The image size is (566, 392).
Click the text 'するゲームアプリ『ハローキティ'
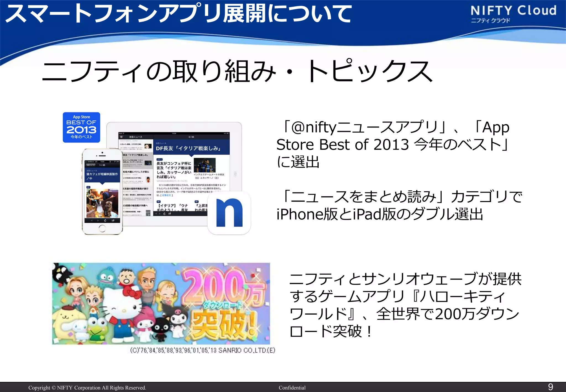tap(397, 296)
